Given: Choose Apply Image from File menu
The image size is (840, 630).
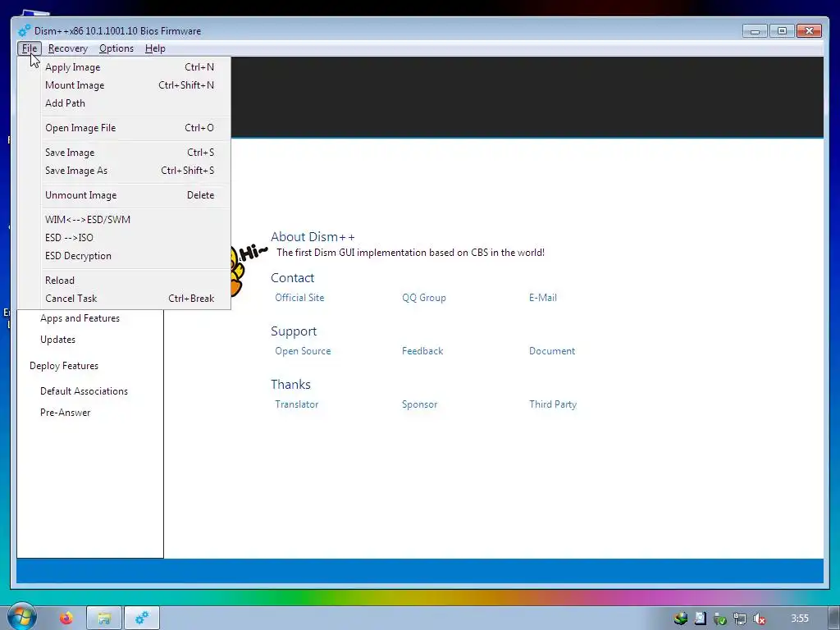Looking at the screenshot, I should click(129, 67).
